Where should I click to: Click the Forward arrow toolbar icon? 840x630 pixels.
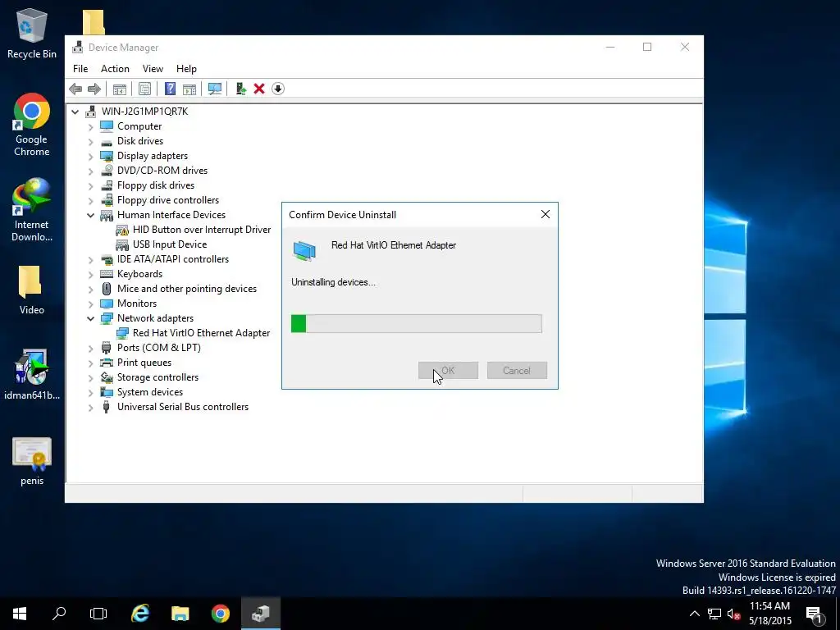94,89
